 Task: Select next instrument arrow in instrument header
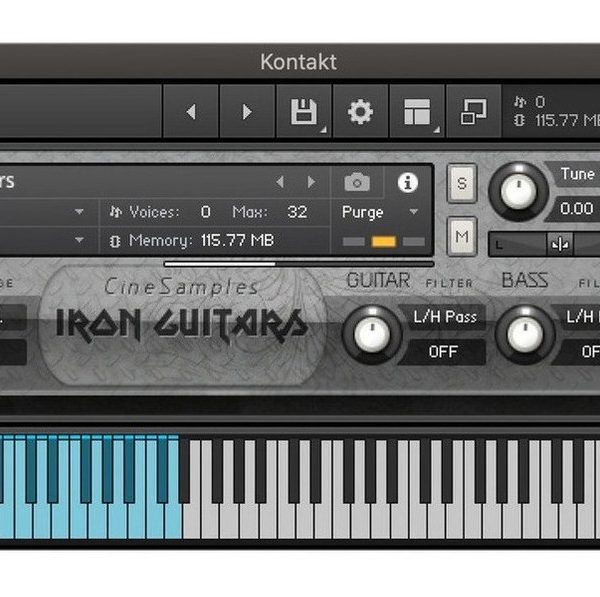(x=311, y=182)
